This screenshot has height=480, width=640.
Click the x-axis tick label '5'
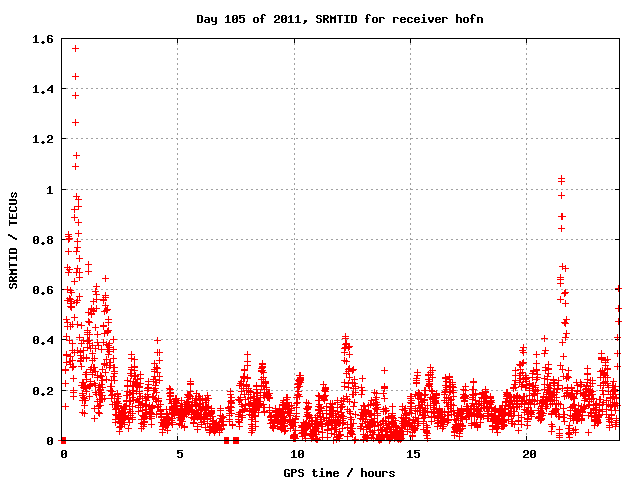coord(179,454)
